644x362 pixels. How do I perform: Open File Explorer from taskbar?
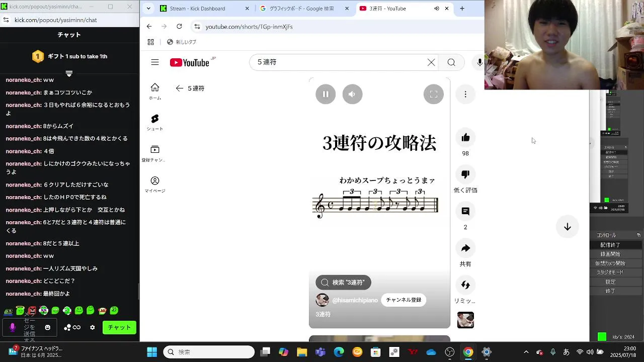pos(302,352)
